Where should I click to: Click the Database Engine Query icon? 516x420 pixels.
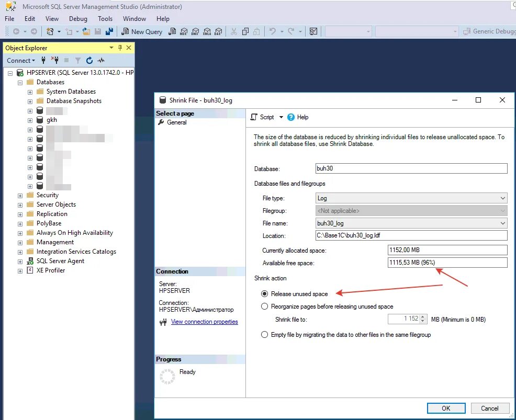point(172,31)
